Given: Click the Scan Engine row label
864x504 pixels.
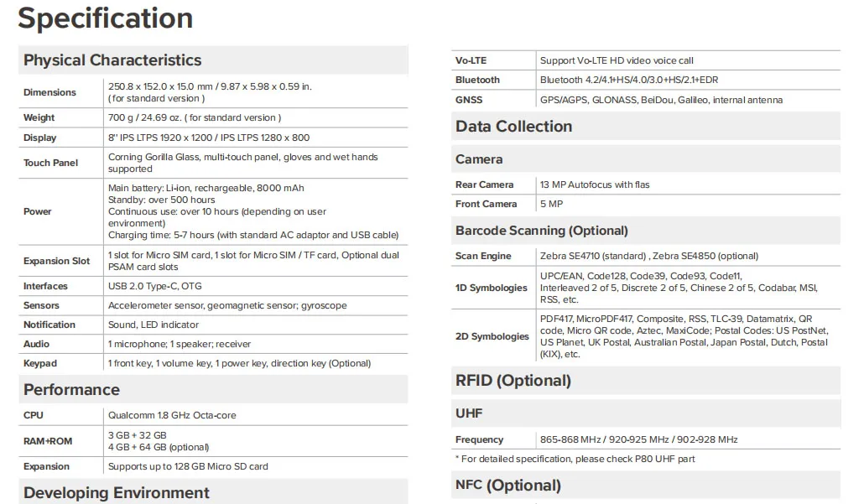Looking at the screenshot, I should coord(483,256).
